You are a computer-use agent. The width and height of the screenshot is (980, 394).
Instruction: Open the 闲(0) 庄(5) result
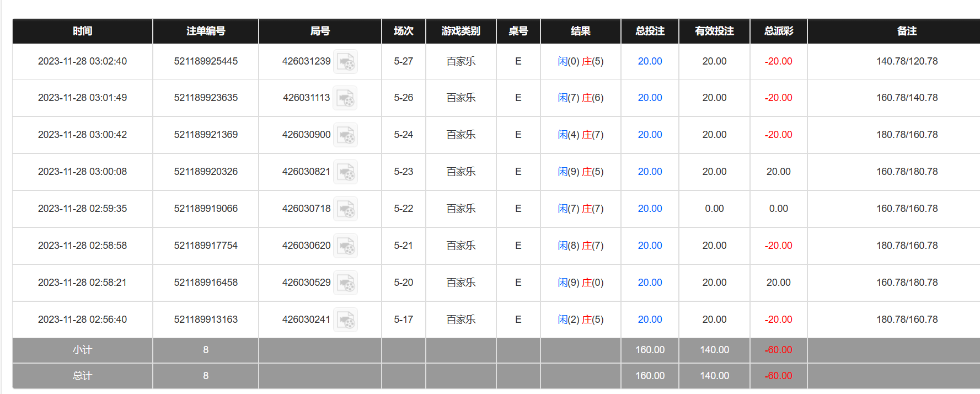[580, 61]
